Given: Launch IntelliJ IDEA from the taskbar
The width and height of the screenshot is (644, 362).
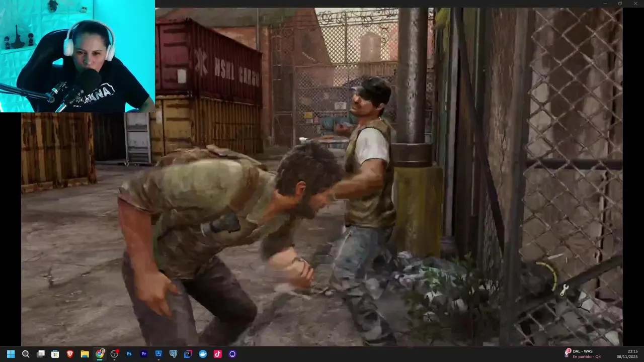Looking at the screenshot, I should [x=188, y=354].
